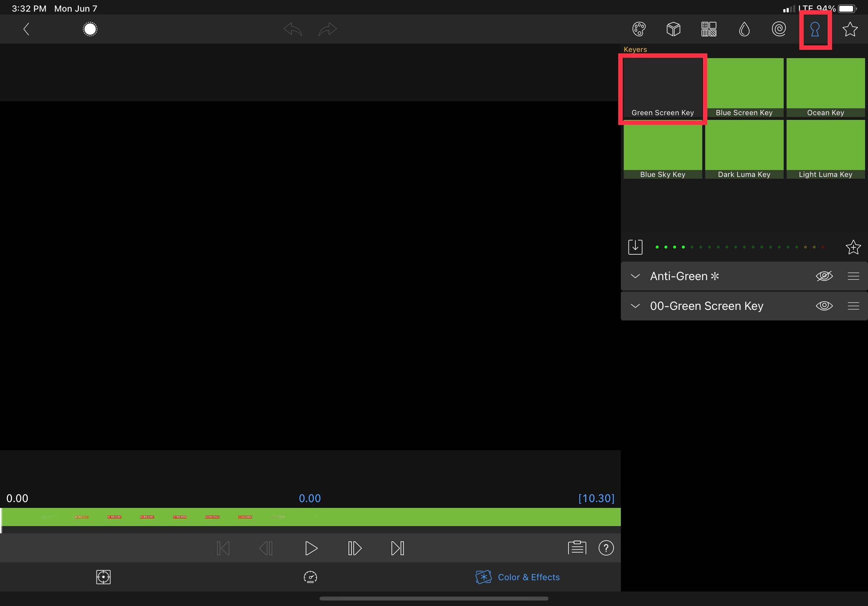Tap the clipboard icon near the help button
This screenshot has height=606, width=868.
point(576,548)
